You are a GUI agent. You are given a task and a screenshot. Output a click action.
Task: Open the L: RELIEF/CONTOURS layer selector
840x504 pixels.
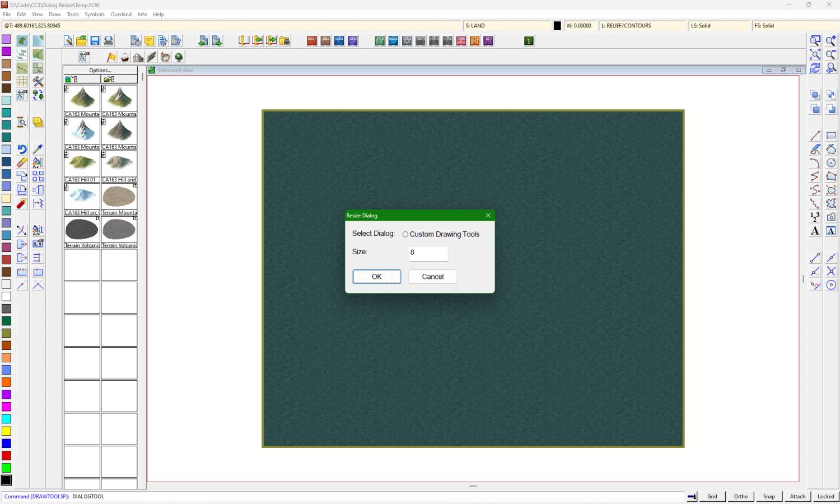tap(643, 26)
